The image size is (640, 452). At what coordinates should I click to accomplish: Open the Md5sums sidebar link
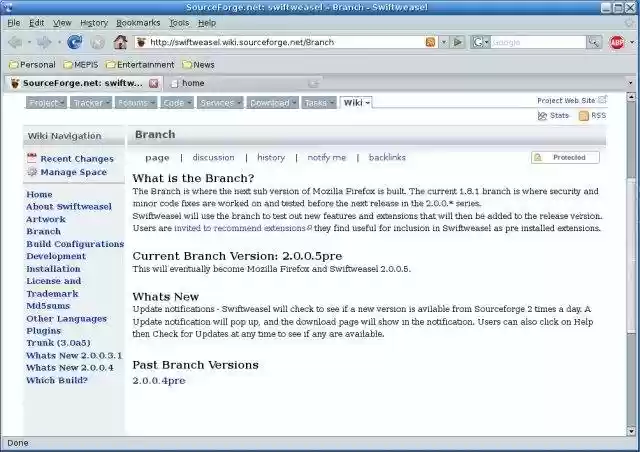(48, 306)
